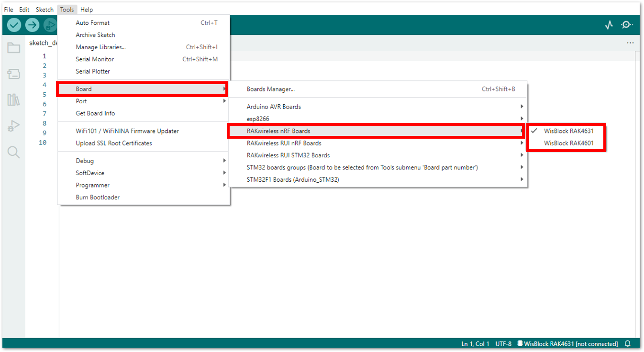The width and height of the screenshot is (644, 352).
Task: Open the File menu
Action: [x=9, y=10]
